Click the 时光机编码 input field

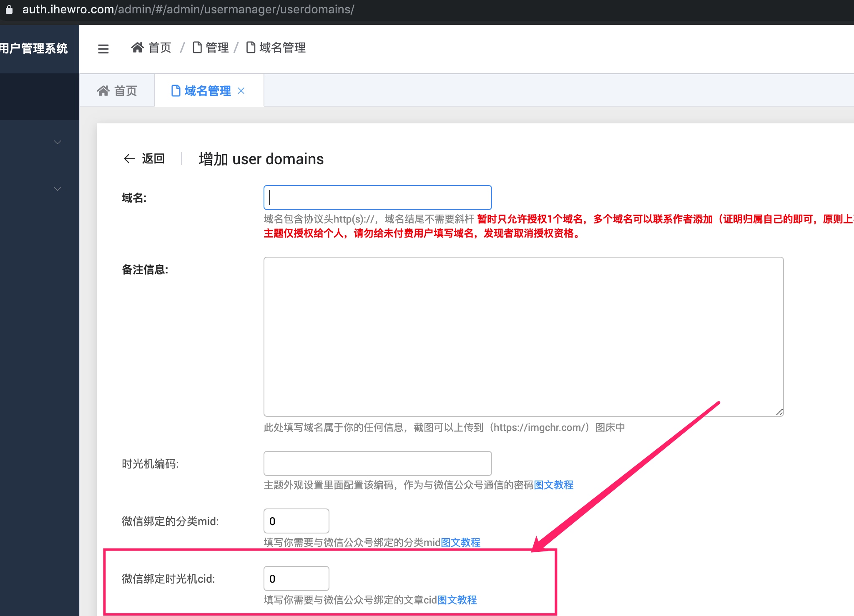[x=377, y=463]
